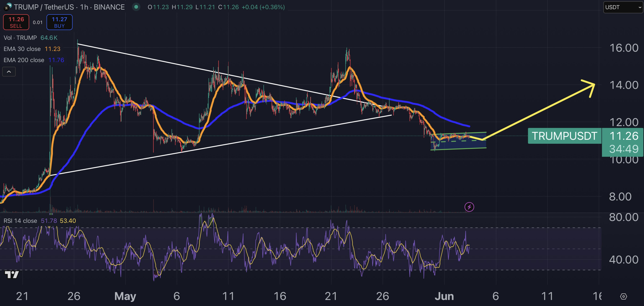644x306 pixels.
Task: Open time axis settings gear icon
Action: pyautogui.click(x=624, y=296)
